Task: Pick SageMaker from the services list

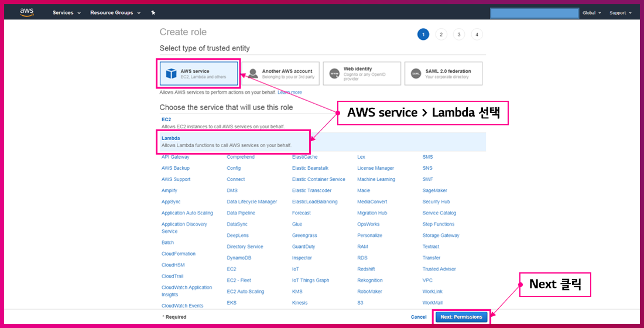Action: pyautogui.click(x=434, y=190)
